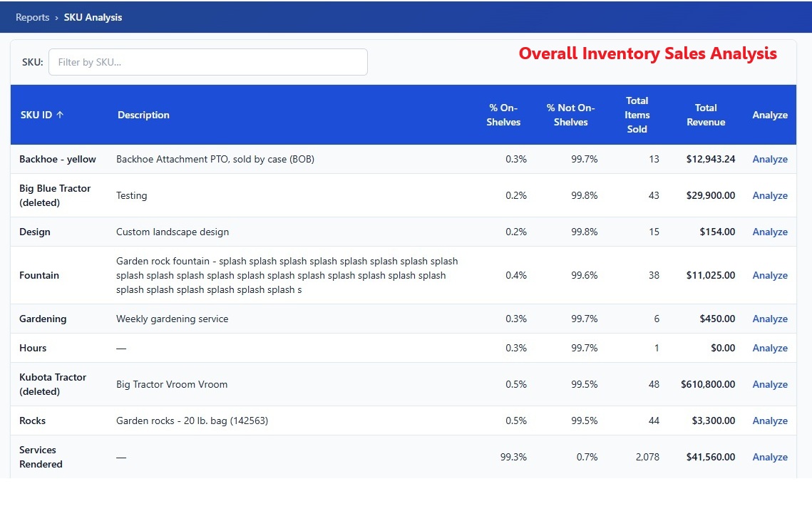Screen dimensions: 812x521
Task: Select the Rocks SKU ID cell
Action: [x=32, y=421]
